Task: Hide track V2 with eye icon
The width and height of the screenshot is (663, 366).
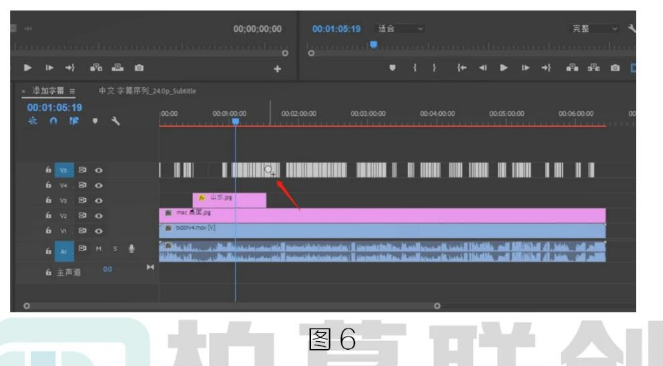Action: point(99,216)
